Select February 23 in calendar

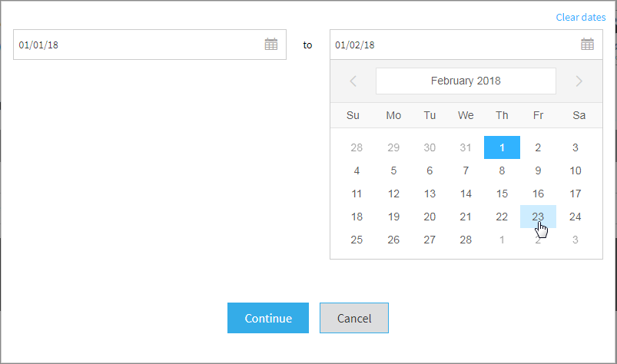point(538,217)
